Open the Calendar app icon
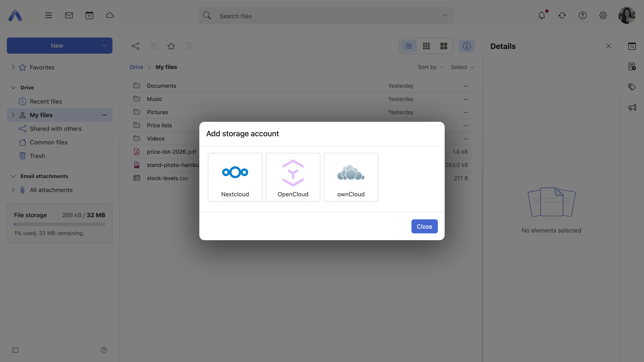644x362 pixels. click(x=89, y=16)
